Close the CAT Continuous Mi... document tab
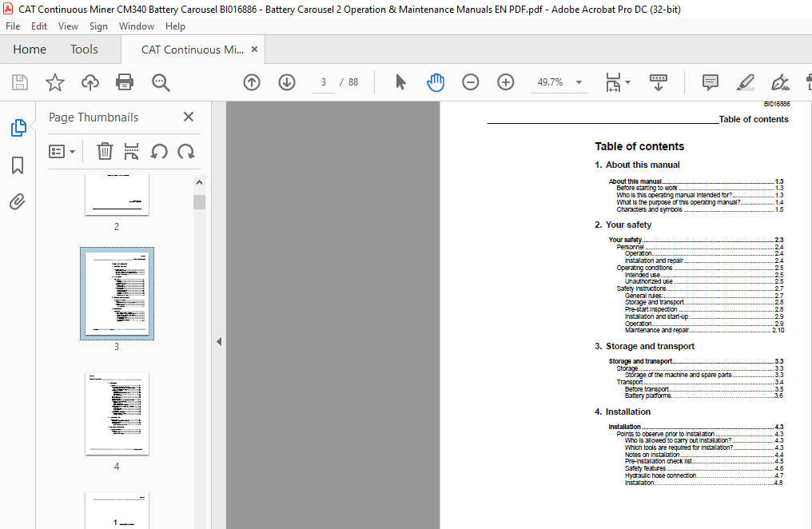The height and width of the screenshot is (529, 812). click(254, 50)
